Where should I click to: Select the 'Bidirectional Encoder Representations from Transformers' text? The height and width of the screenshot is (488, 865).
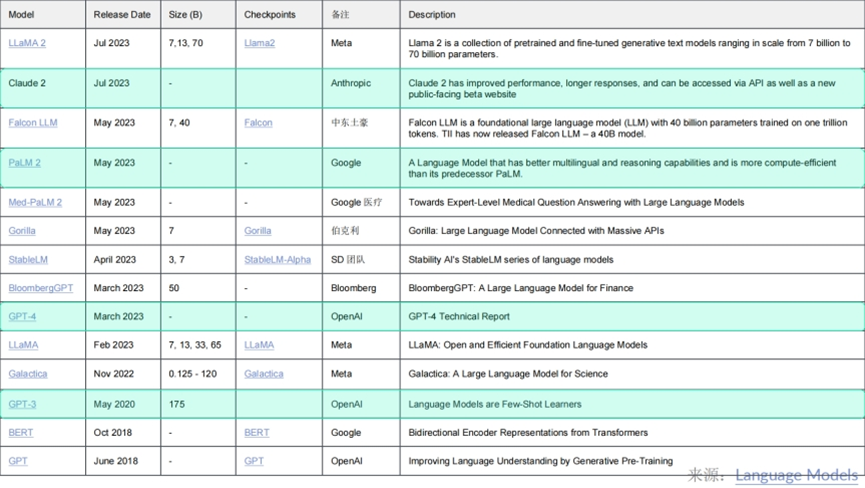(528, 433)
